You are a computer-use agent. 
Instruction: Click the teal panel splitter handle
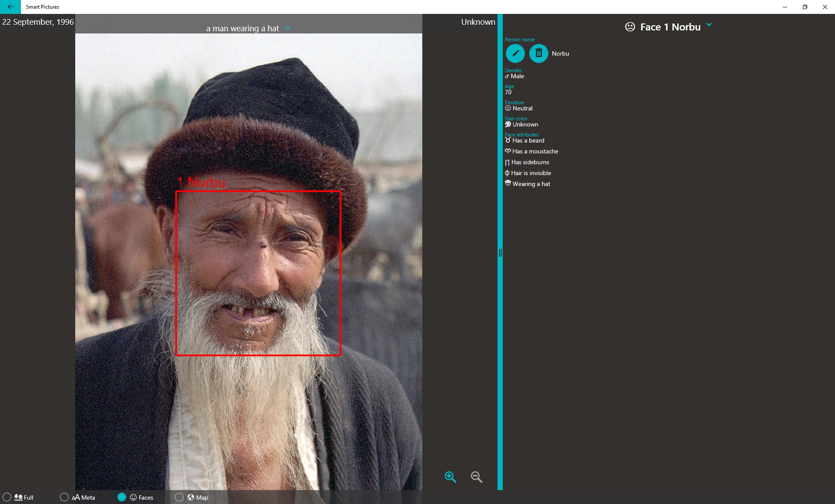coord(500,252)
